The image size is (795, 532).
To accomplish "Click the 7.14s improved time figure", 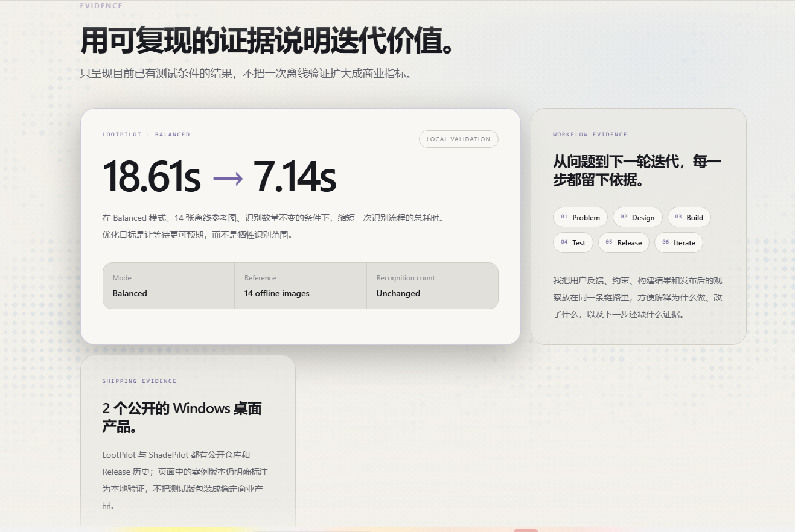I will 294,177.
